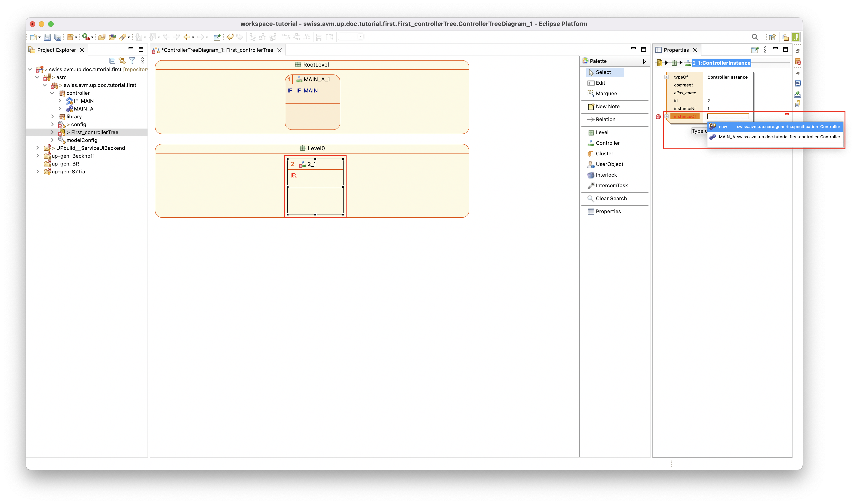Expand the MAIN_A tree node
Viewport: 854px width, 504px height.
pyautogui.click(x=60, y=109)
